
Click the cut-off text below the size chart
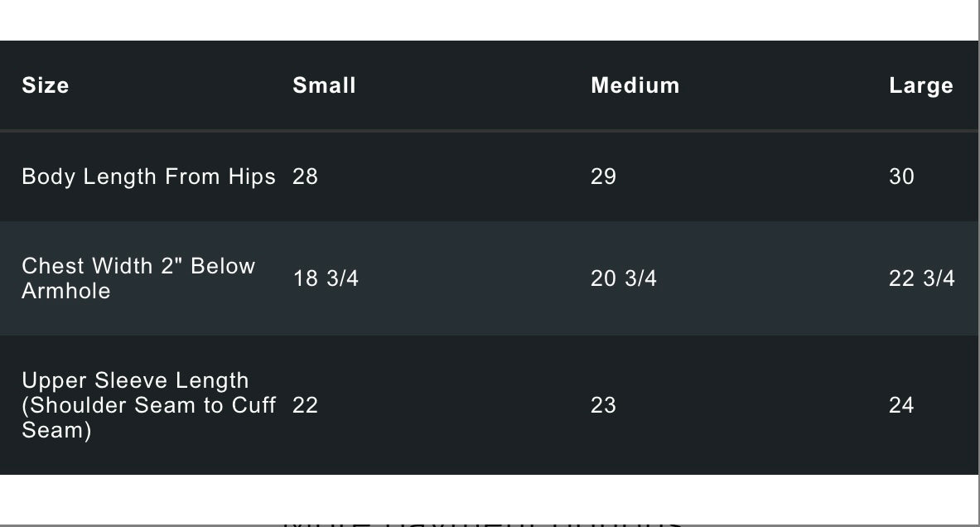coord(485,522)
